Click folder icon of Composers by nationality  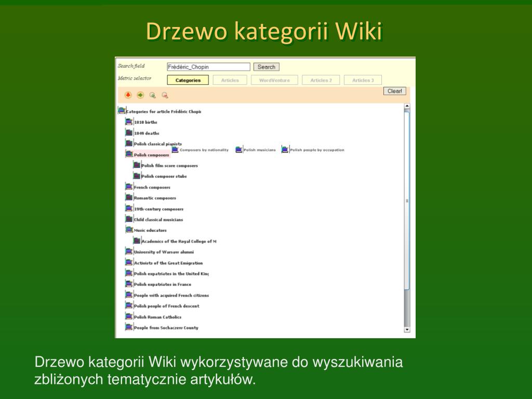(175, 149)
